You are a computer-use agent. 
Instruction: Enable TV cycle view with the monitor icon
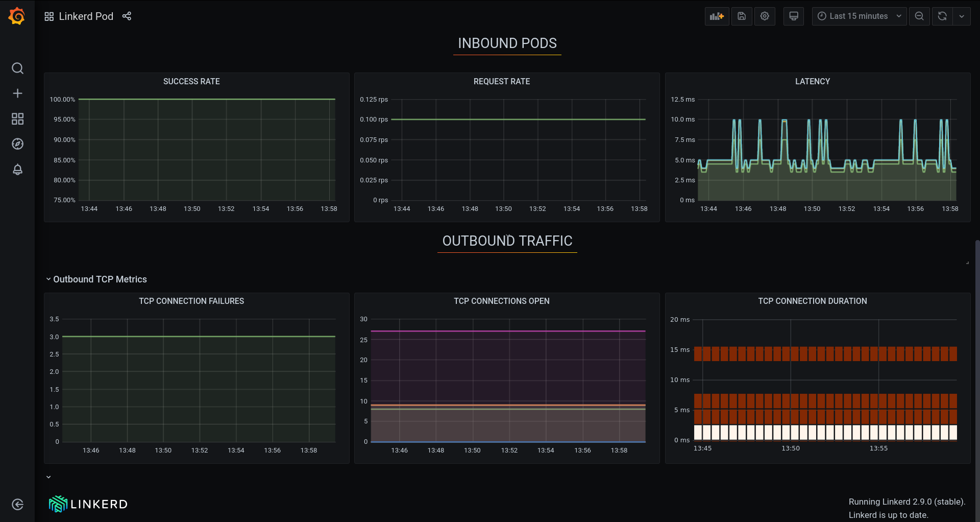click(793, 16)
